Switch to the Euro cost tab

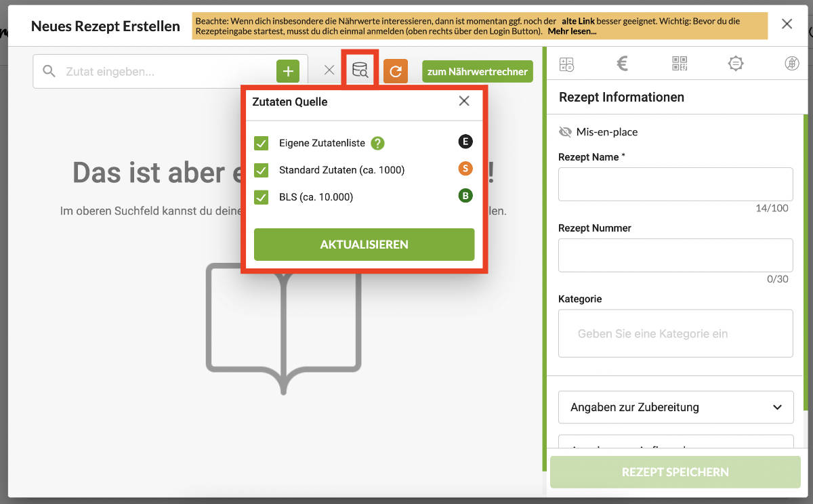623,64
